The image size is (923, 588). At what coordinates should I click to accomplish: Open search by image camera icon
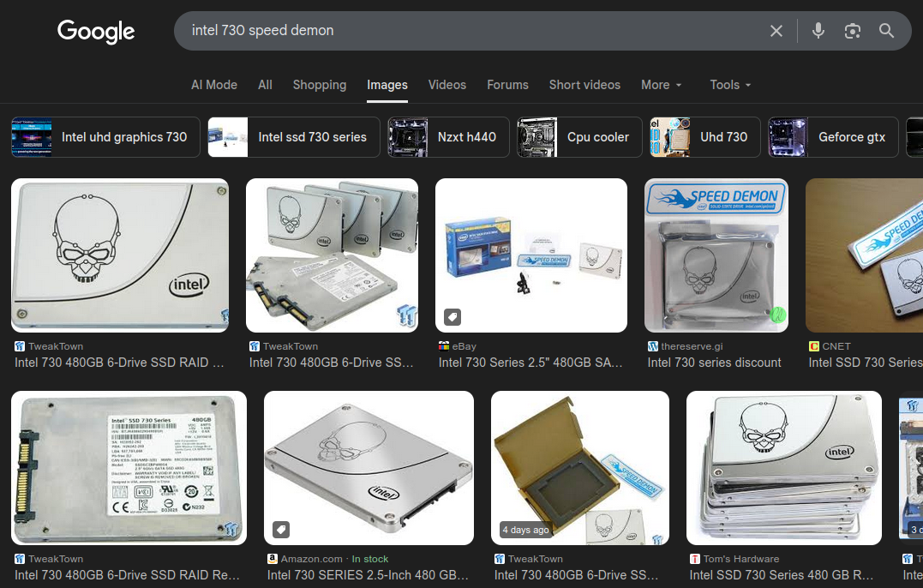[852, 31]
